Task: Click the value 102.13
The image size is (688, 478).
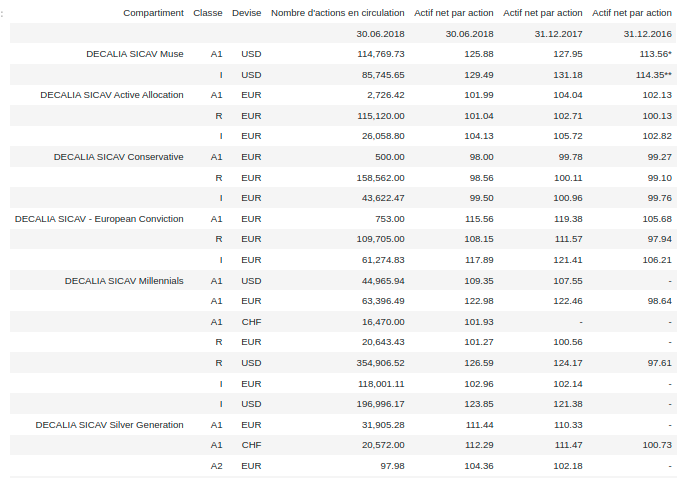Action: [657, 95]
